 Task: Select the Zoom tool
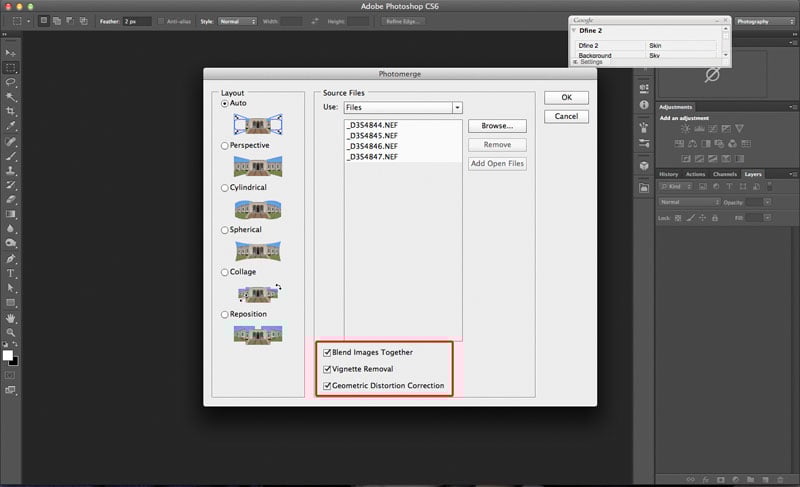click(10, 332)
